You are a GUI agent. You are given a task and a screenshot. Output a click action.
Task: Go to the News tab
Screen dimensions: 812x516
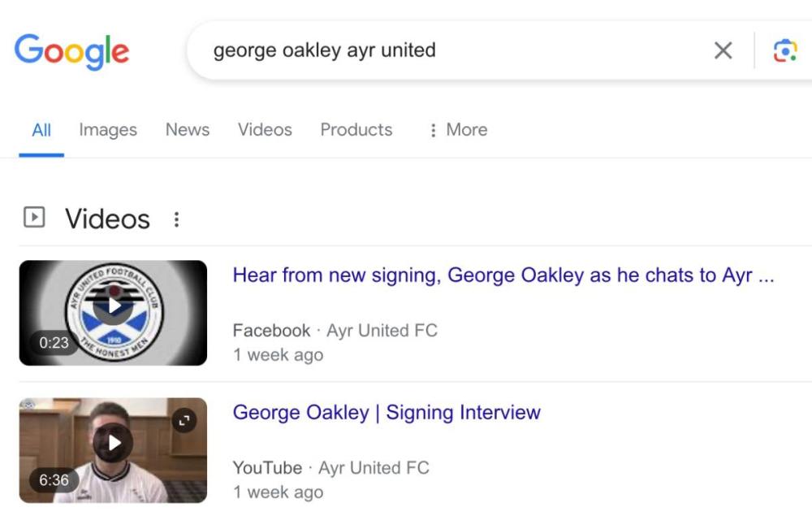pyautogui.click(x=188, y=130)
